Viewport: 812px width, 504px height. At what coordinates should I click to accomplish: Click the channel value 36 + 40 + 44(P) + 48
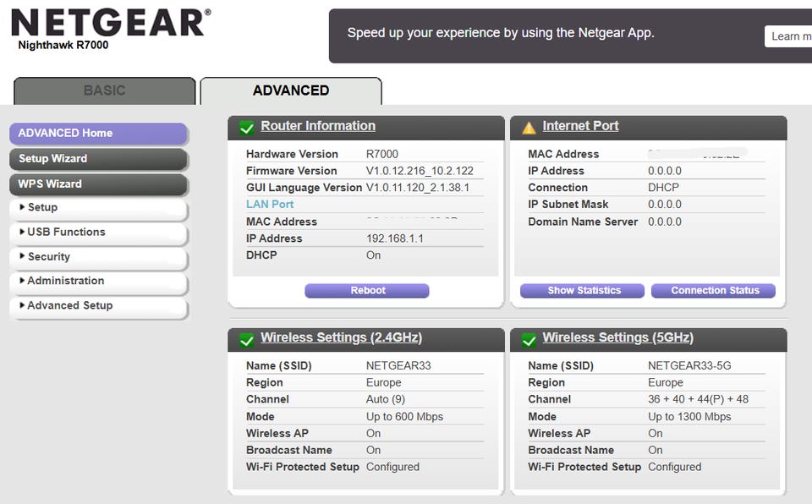point(698,399)
